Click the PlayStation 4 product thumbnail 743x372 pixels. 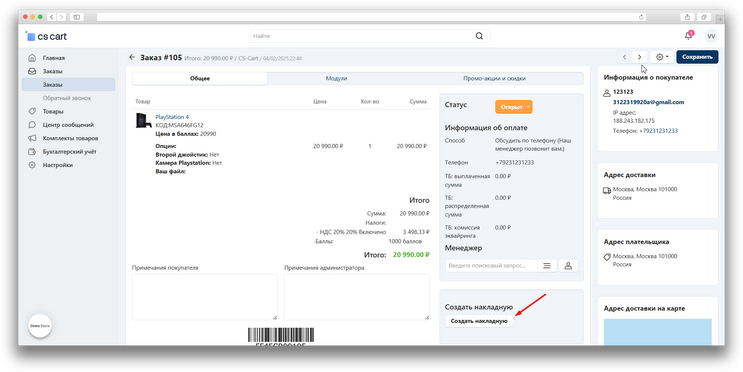[x=143, y=120]
